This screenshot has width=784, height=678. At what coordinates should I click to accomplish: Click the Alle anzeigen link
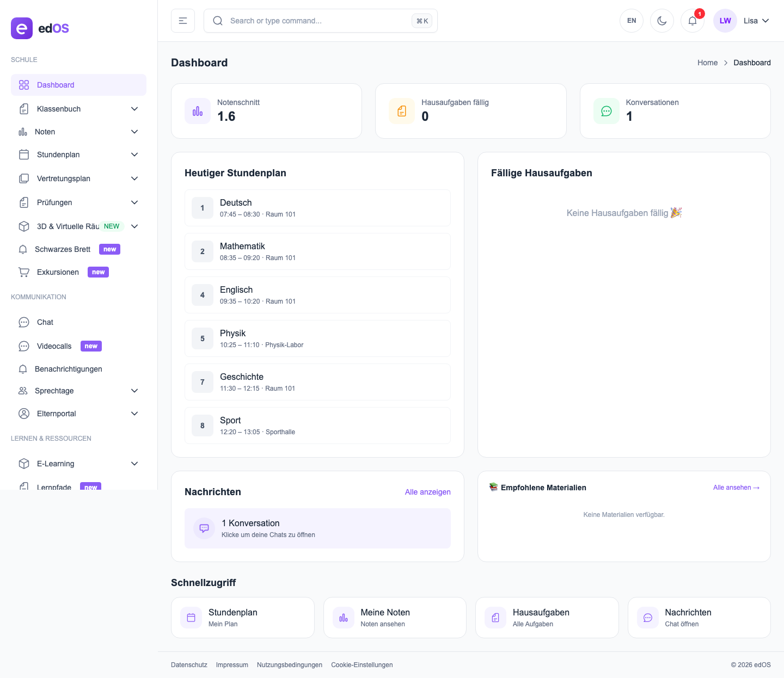tap(427, 492)
